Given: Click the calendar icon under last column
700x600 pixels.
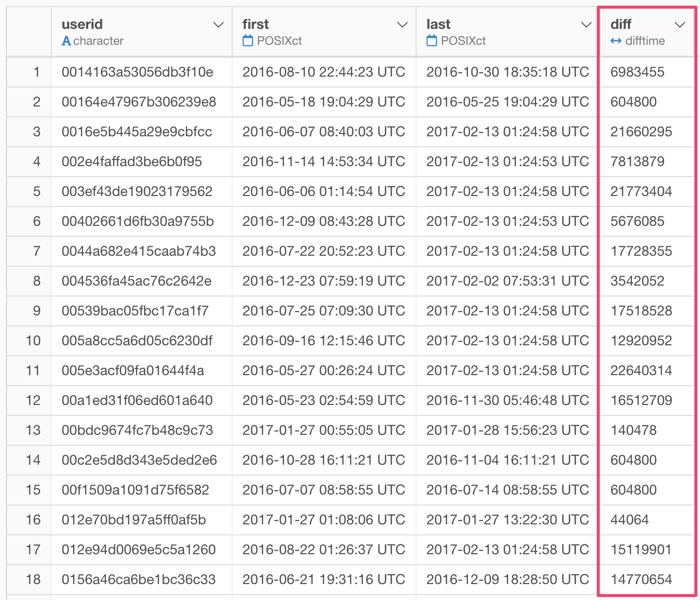Looking at the screenshot, I should click(432, 41).
